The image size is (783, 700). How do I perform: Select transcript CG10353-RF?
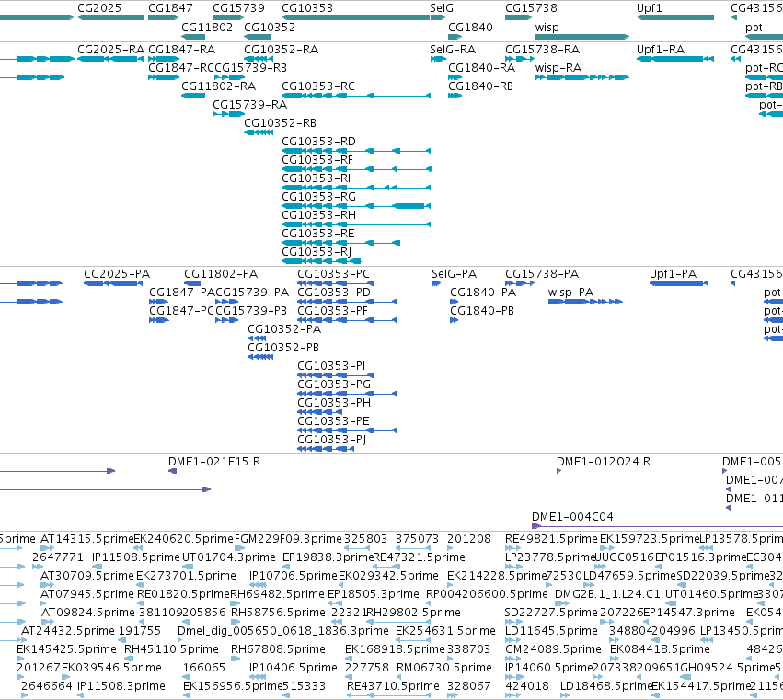click(317, 160)
